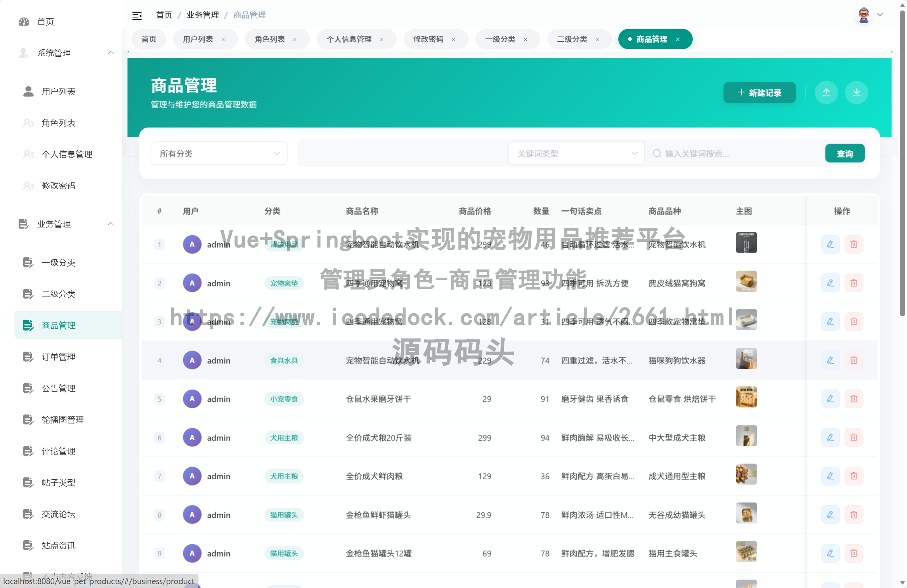Viewport: 907px width, 588px height.
Task: Click the keyword search input field
Action: pyautogui.click(x=730, y=153)
